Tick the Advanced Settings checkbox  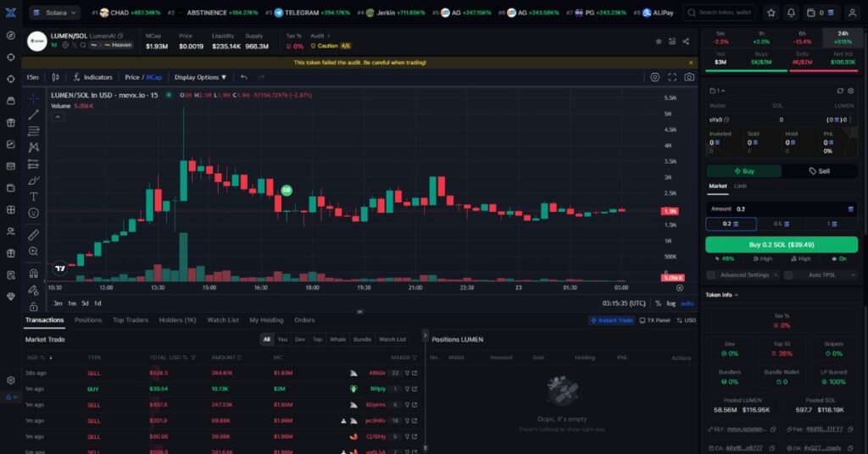click(711, 274)
